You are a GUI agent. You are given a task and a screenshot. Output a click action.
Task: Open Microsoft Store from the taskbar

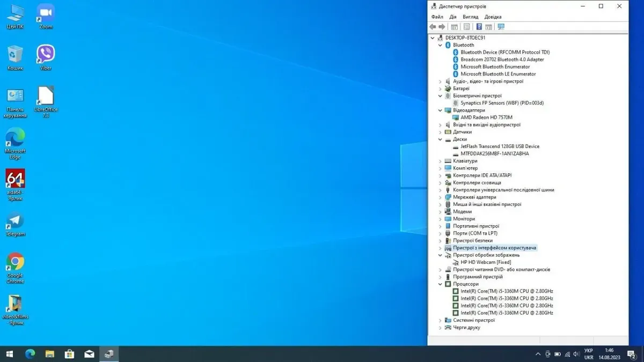tap(69, 354)
